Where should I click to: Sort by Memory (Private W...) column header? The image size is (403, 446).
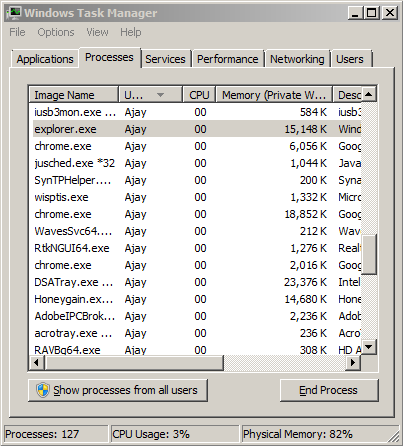pos(274,95)
